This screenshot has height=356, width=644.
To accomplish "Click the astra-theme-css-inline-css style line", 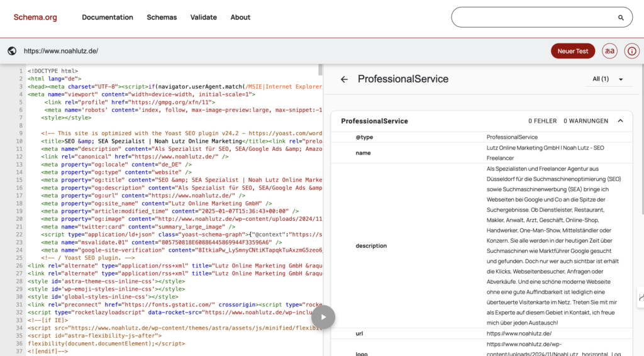I will [x=106, y=281].
